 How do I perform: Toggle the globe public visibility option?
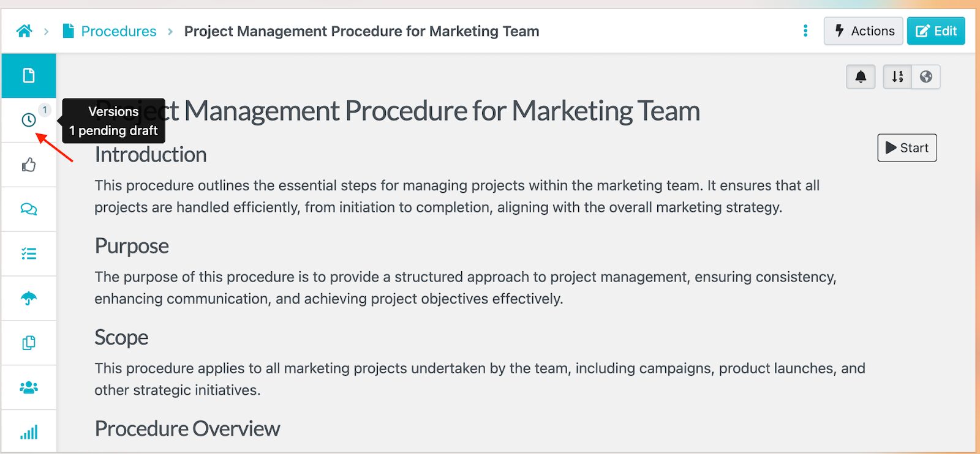point(926,76)
